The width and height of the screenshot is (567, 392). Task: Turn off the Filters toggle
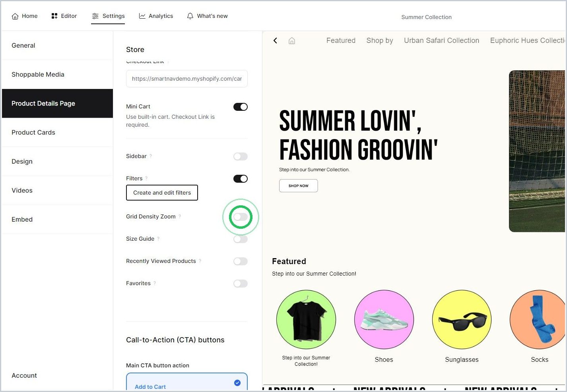[241, 179]
